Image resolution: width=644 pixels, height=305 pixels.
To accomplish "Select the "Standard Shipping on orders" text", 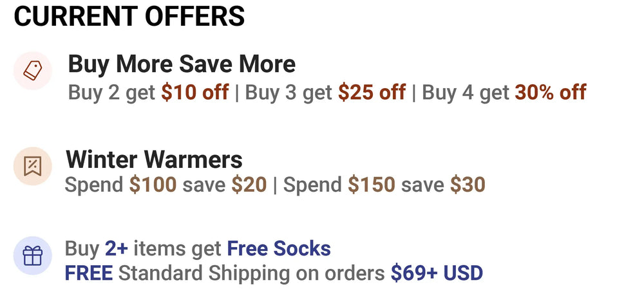I will click(x=251, y=273).
